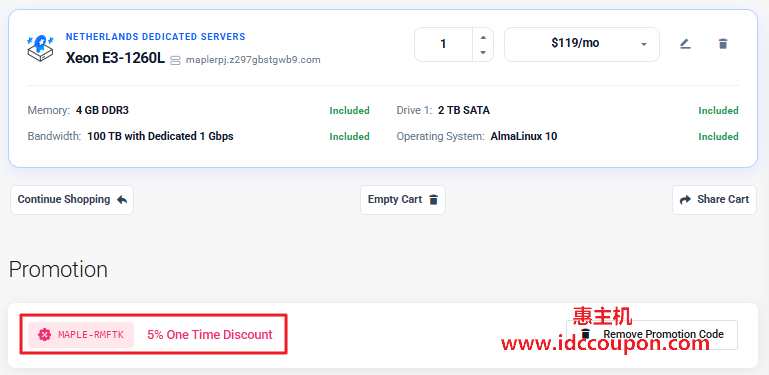The height and width of the screenshot is (375, 769).
Task: Increase quantity with the up arrow
Action: pyautogui.click(x=483, y=37)
